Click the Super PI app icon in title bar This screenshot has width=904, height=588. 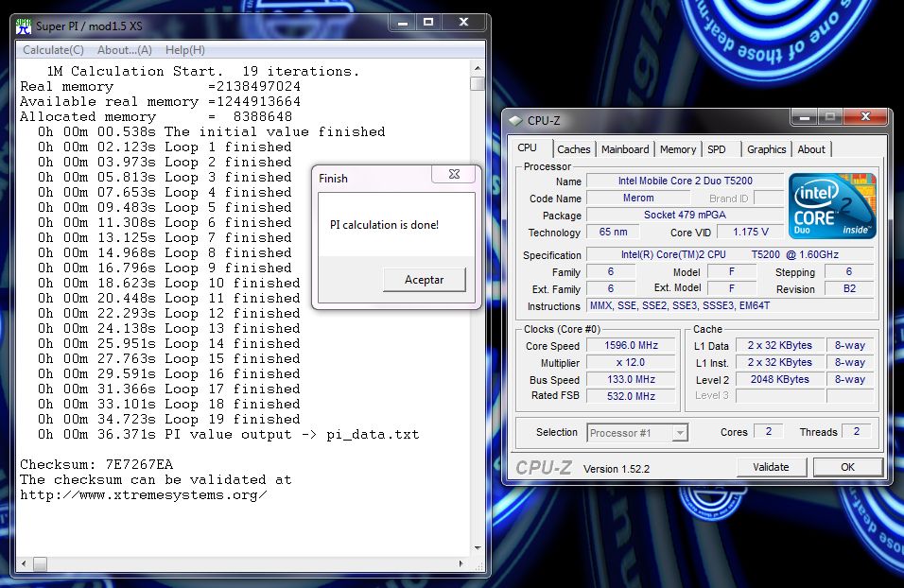coord(24,26)
